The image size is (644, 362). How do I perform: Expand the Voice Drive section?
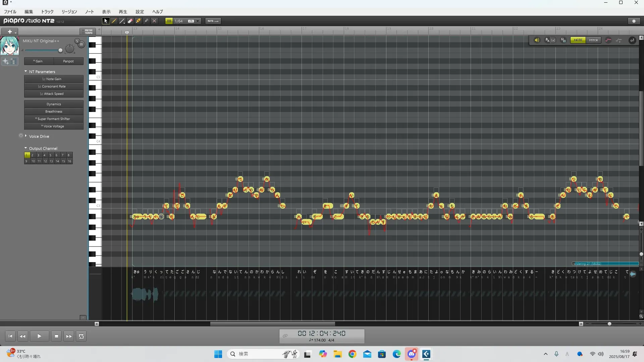(x=26, y=136)
